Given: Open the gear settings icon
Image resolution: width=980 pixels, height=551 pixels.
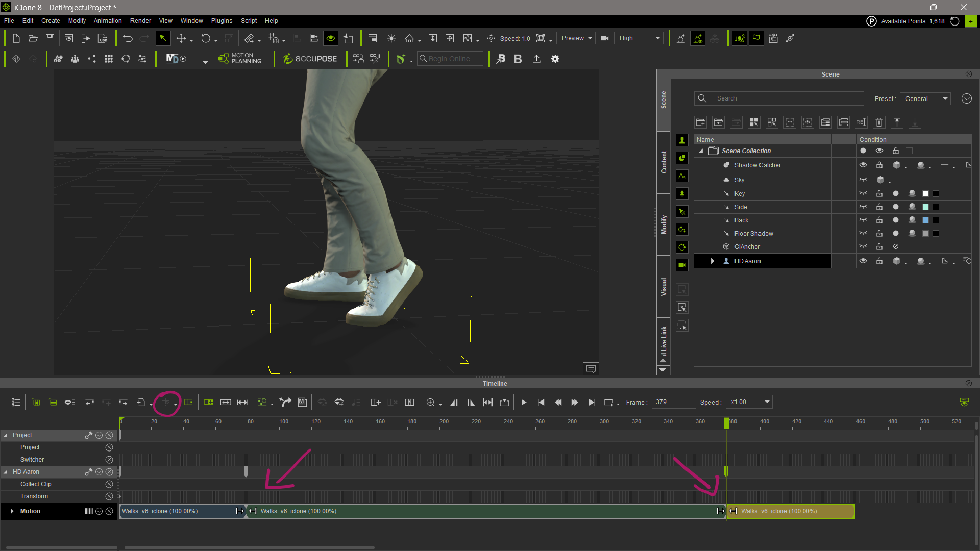Looking at the screenshot, I should tap(555, 59).
